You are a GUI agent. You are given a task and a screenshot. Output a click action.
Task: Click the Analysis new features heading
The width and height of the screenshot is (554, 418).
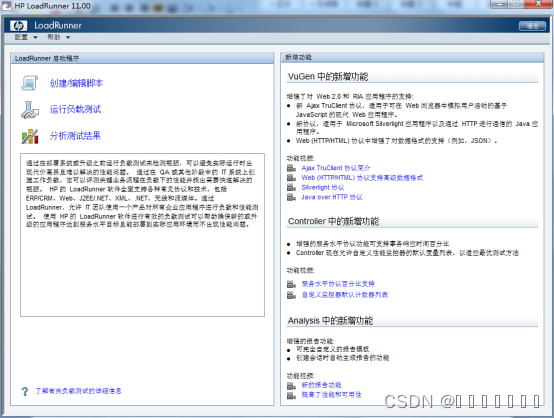[330, 320]
